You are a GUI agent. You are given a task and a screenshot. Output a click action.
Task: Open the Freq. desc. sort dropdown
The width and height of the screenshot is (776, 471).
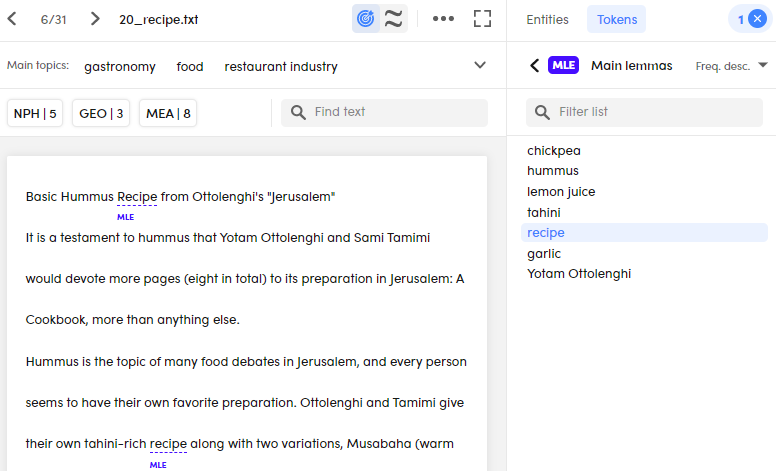731,66
